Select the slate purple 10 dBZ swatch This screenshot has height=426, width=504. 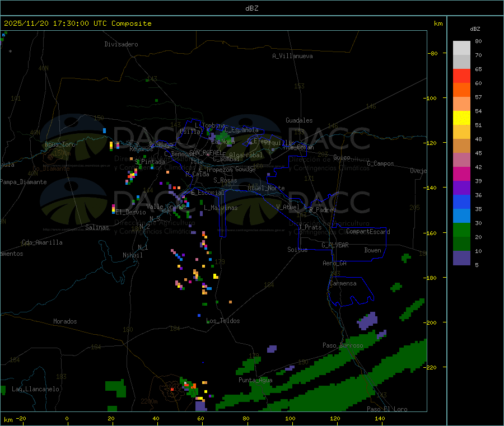461,258
